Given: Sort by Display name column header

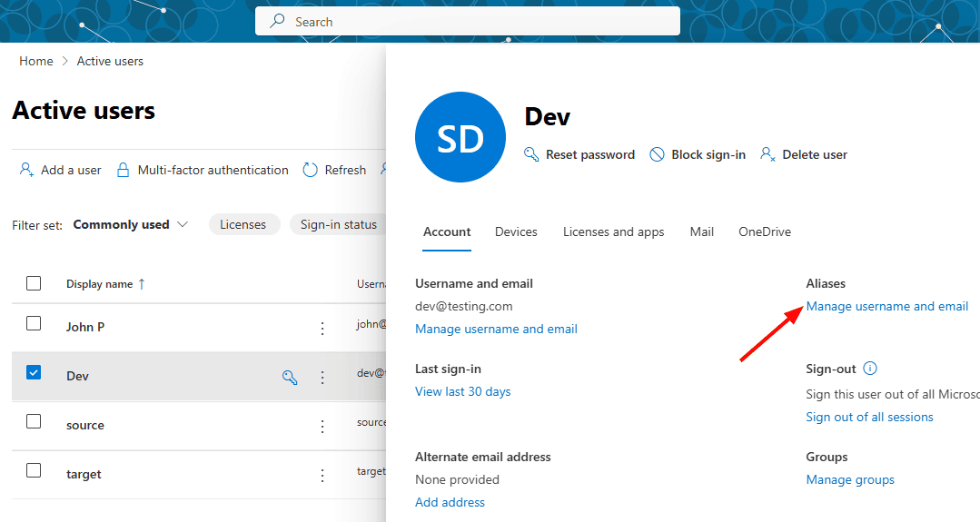Looking at the screenshot, I should pos(100,284).
